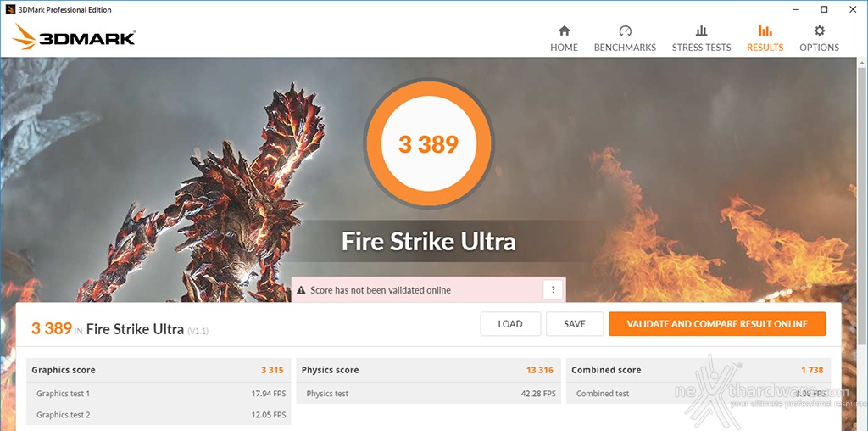868x431 pixels.
Task: Minimize the 3DMark window
Action: [x=795, y=9]
